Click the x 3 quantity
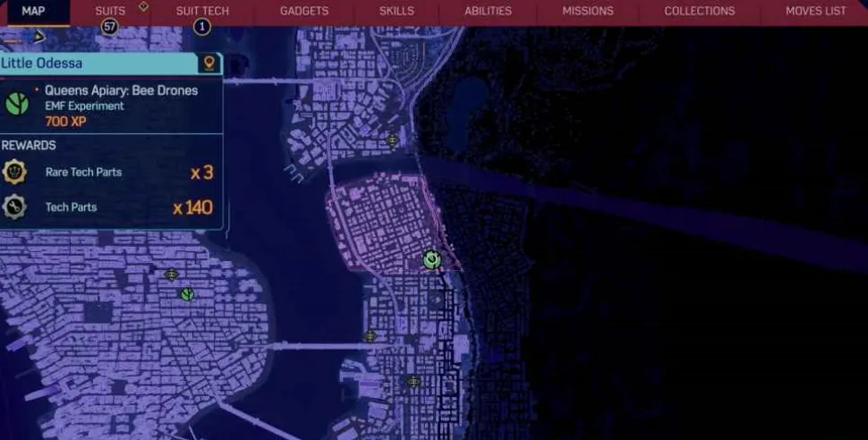This screenshot has height=440, width=868. pyautogui.click(x=201, y=173)
